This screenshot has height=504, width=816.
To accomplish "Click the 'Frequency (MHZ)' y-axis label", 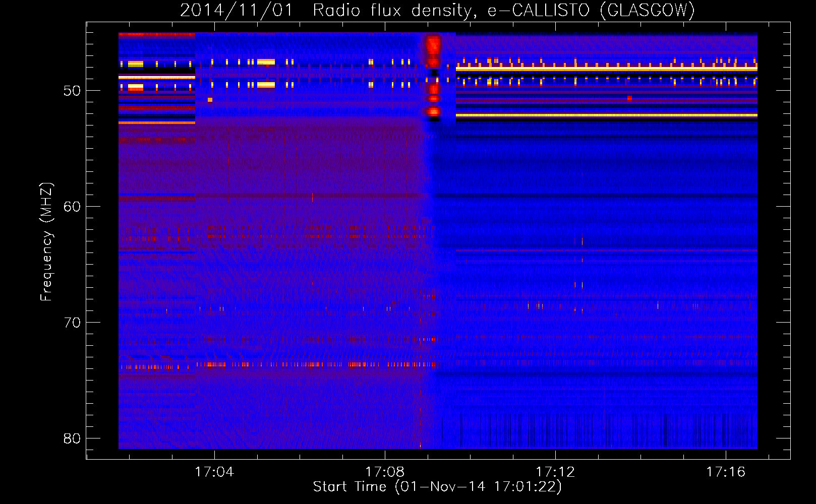I will pyautogui.click(x=46, y=242).
